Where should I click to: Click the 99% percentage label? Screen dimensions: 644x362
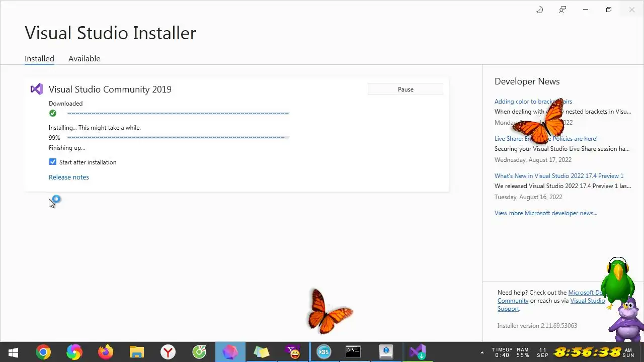(x=54, y=137)
